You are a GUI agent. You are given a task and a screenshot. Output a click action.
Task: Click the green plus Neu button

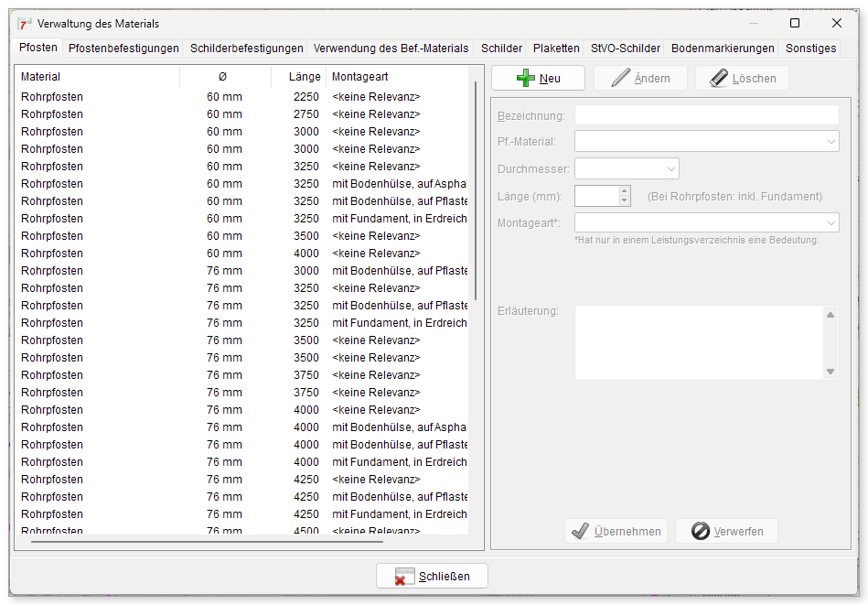[x=538, y=78]
